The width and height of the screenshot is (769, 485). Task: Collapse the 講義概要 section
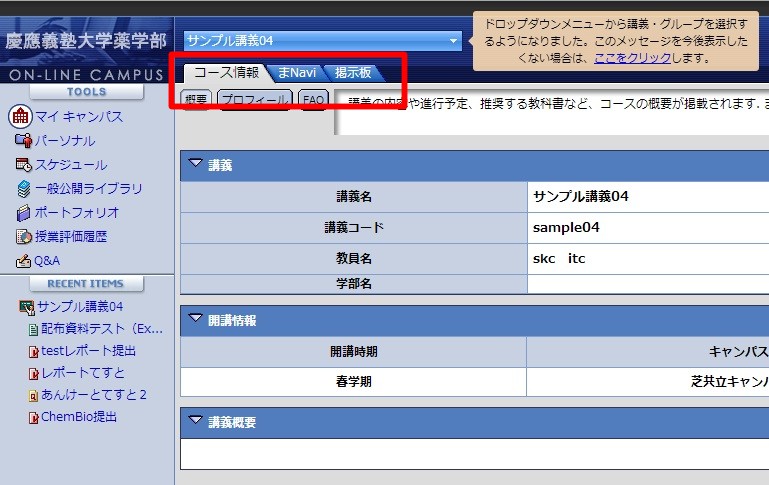(194, 422)
